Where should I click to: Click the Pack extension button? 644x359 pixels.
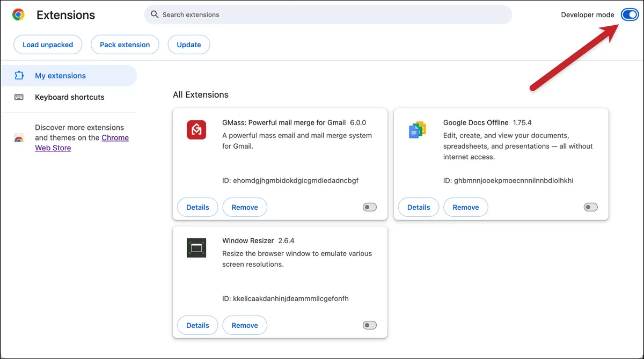coord(125,45)
